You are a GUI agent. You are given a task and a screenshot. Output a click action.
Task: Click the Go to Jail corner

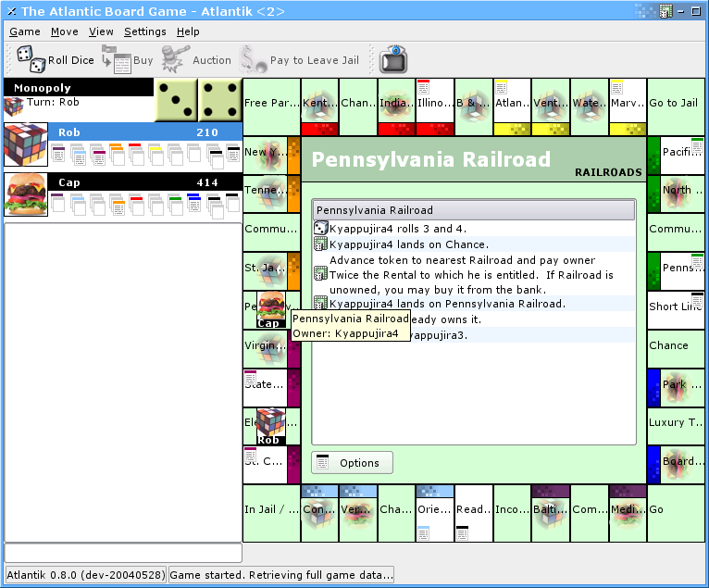tap(676, 106)
